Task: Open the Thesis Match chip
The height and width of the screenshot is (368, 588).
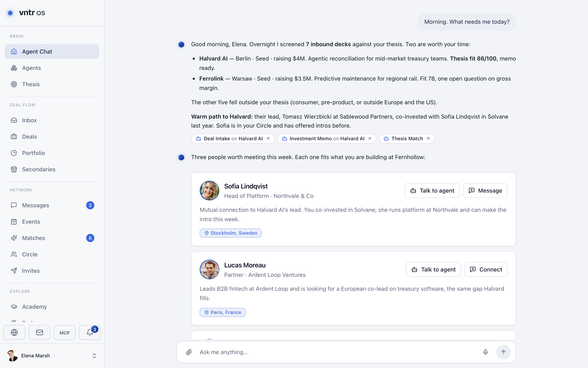Action: click(407, 139)
